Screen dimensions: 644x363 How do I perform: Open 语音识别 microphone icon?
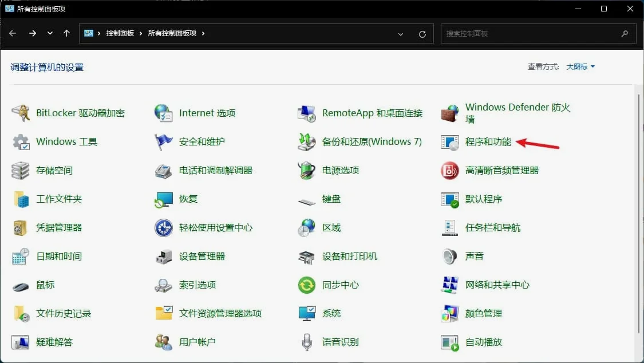point(307,342)
